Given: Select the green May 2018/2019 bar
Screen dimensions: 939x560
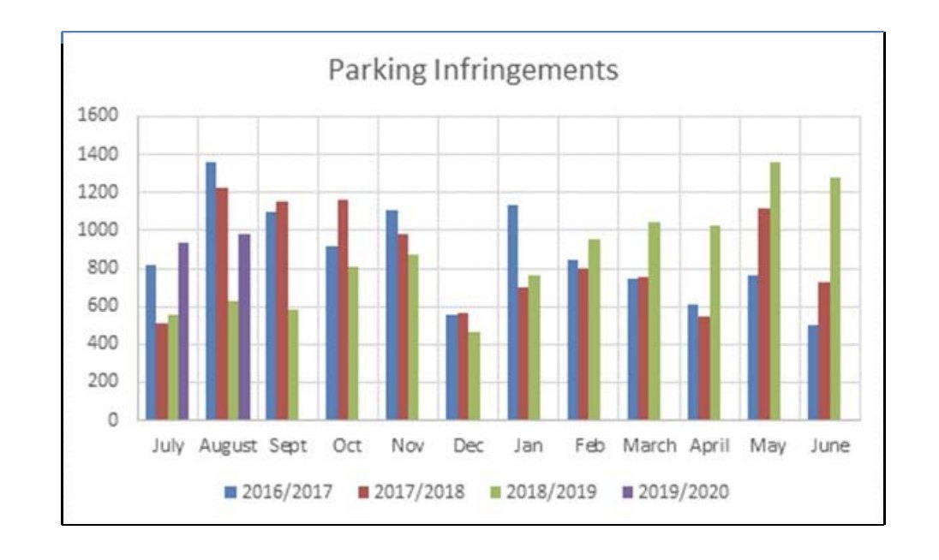Looking at the screenshot, I should pyautogui.click(x=775, y=291).
